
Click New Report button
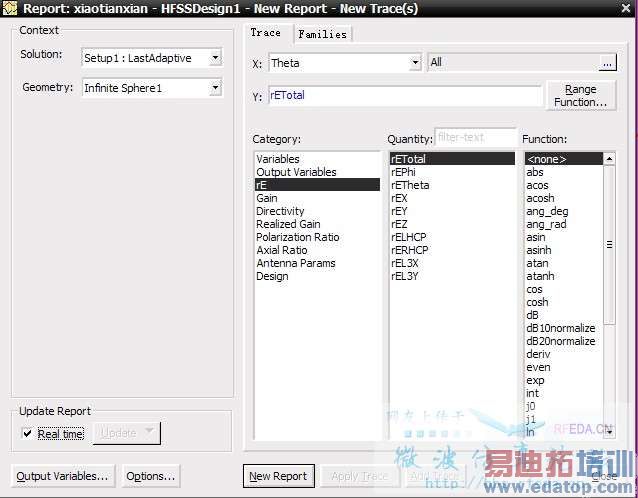coord(279,476)
